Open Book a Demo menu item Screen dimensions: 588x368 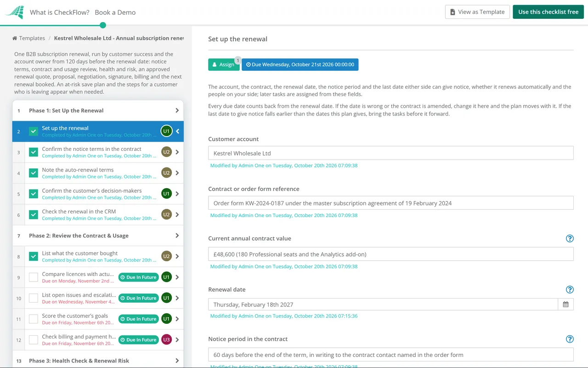pos(115,12)
